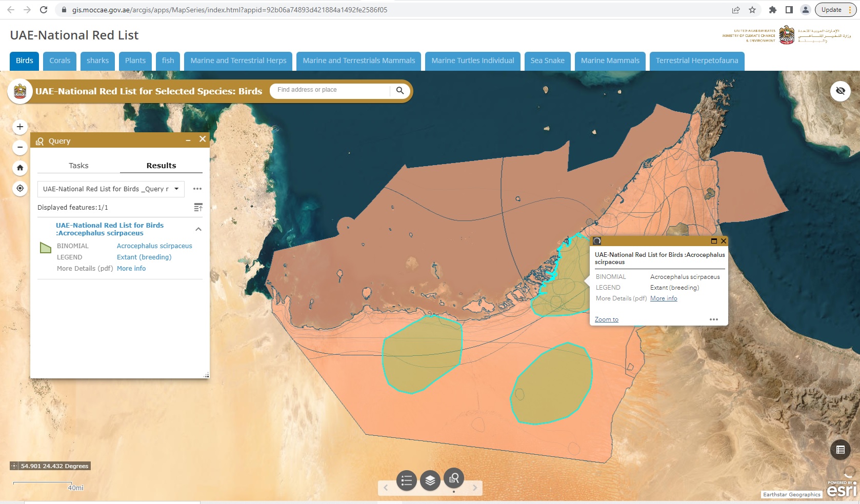860x504 pixels.
Task: Go to previous widget page arrow
Action: [x=386, y=488]
